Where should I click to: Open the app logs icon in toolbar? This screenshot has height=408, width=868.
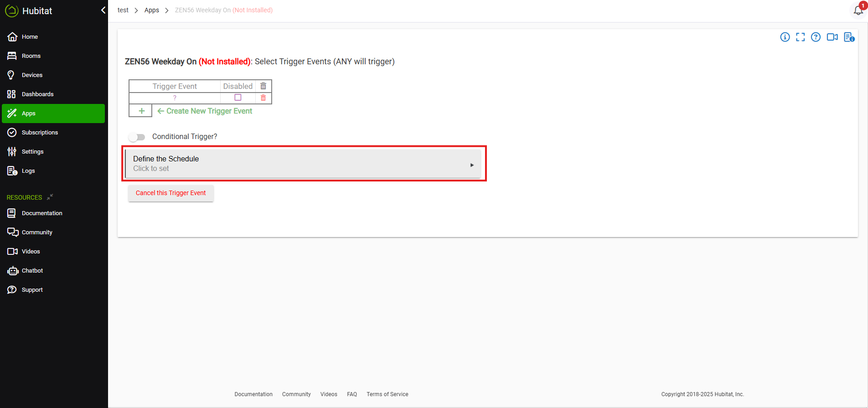pyautogui.click(x=849, y=37)
